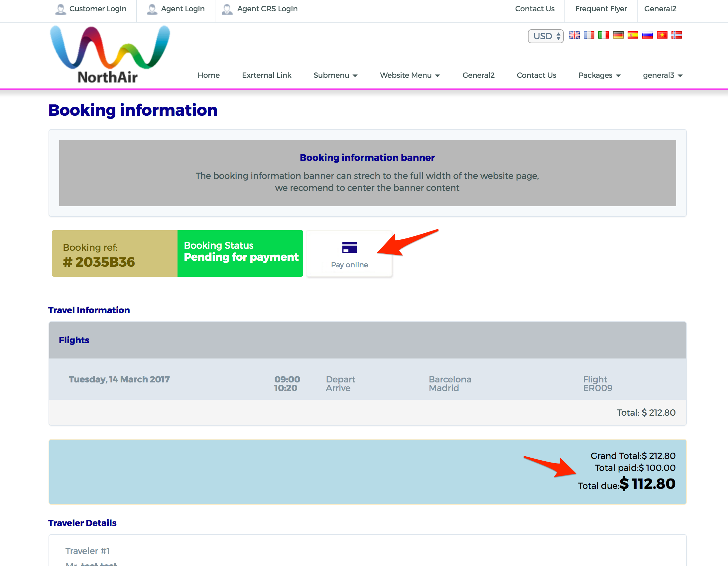Image resolution: width=728 pixels, height=566 pixels.
Task: Click the Flights section header
Action: pyautogui.click(x=367, y=340)
